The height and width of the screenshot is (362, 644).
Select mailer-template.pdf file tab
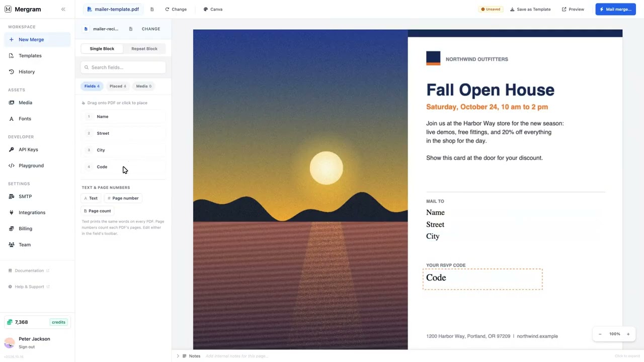click(x=113, y=9)
